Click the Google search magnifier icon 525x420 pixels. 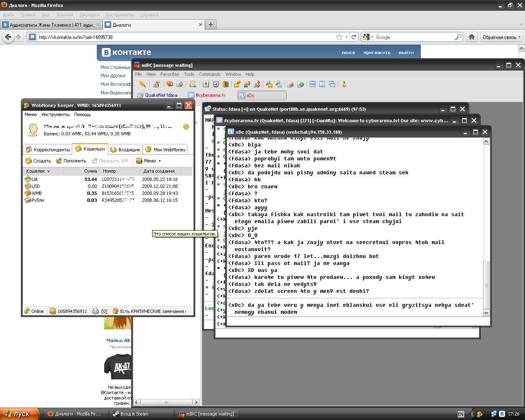(458, 37)
